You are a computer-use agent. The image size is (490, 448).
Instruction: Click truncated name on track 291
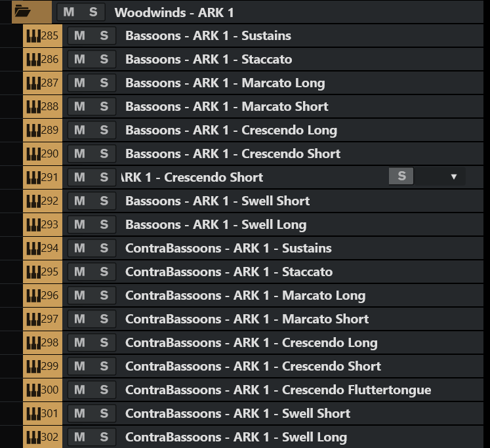(192, 178)
